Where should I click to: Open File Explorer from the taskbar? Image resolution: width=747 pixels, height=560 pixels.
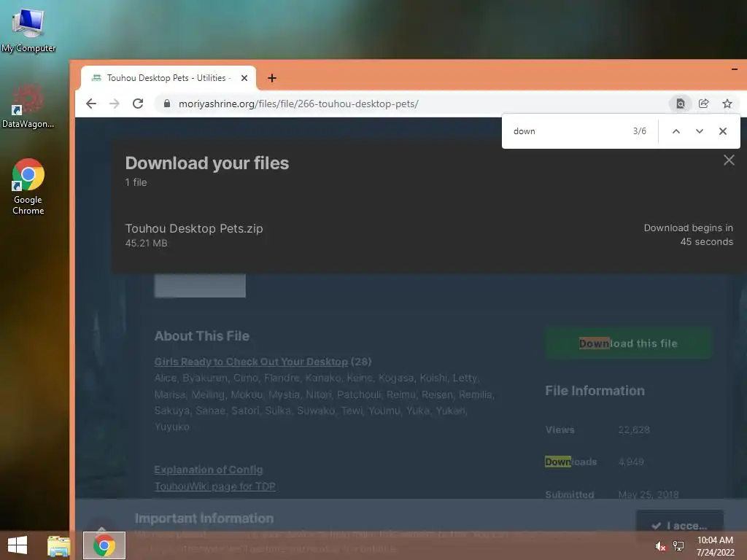click(x=58, y=545)
